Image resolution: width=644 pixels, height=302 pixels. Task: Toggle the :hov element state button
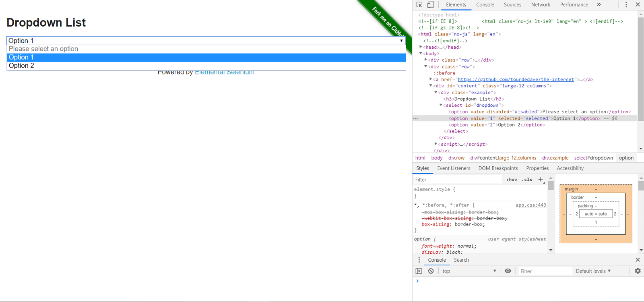coord(512,180)
